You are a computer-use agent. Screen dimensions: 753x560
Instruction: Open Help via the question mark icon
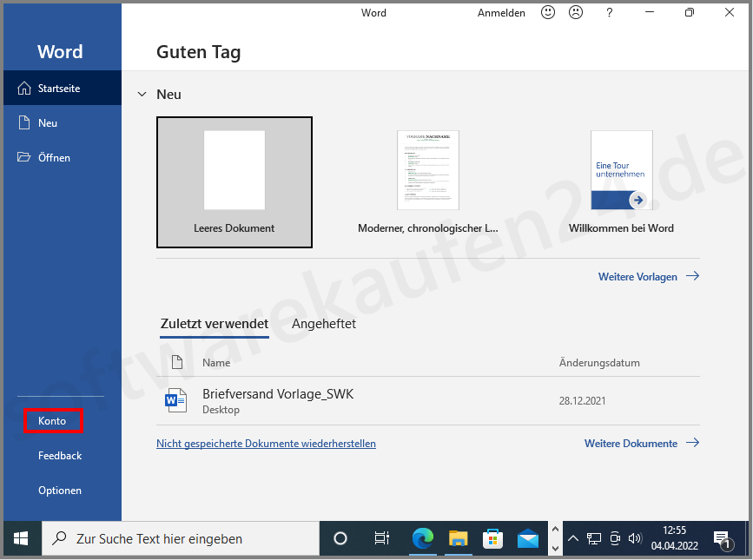609,12
